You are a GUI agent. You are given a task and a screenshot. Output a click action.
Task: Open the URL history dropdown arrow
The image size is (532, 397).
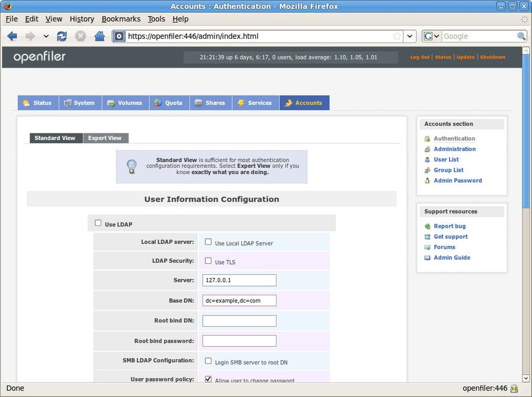[410, 36]
